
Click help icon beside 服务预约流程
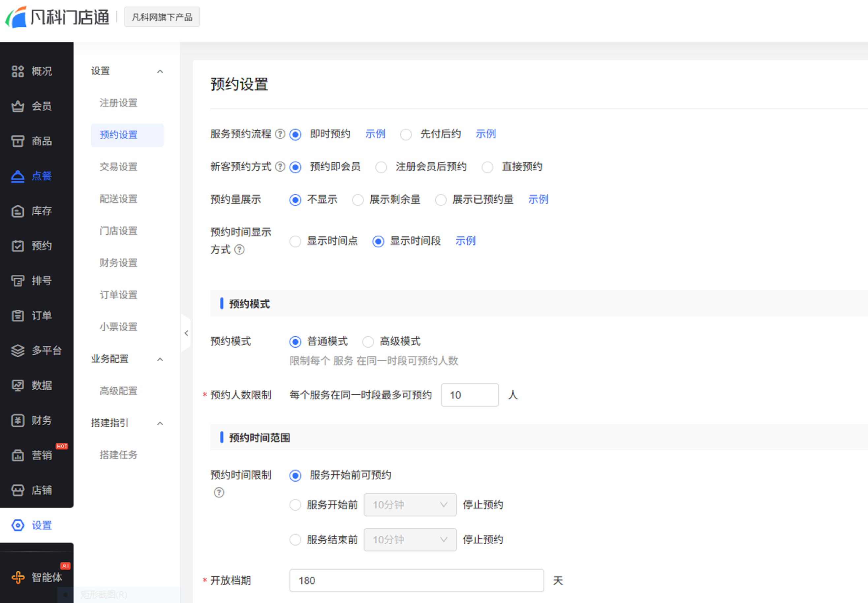[x=280, y=134]
